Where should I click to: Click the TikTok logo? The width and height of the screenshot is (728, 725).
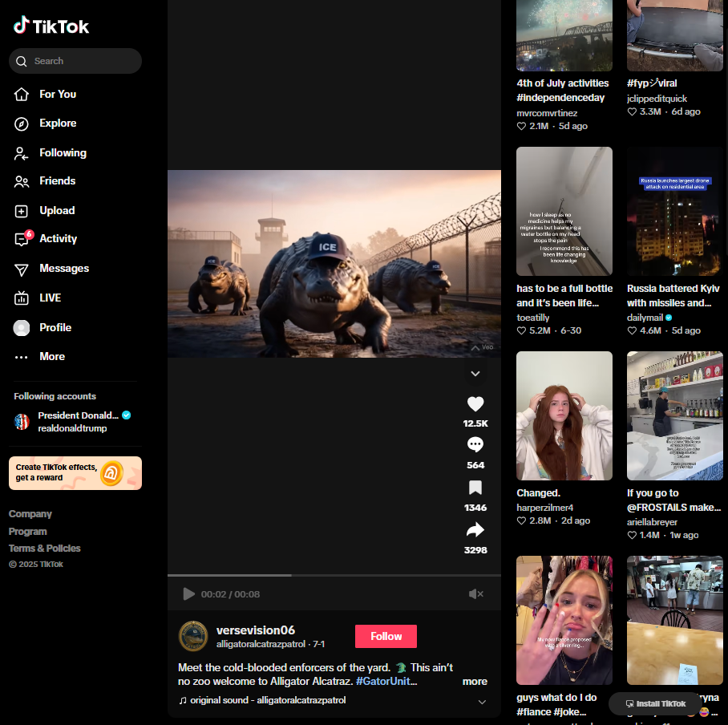[x=51, y=26]
